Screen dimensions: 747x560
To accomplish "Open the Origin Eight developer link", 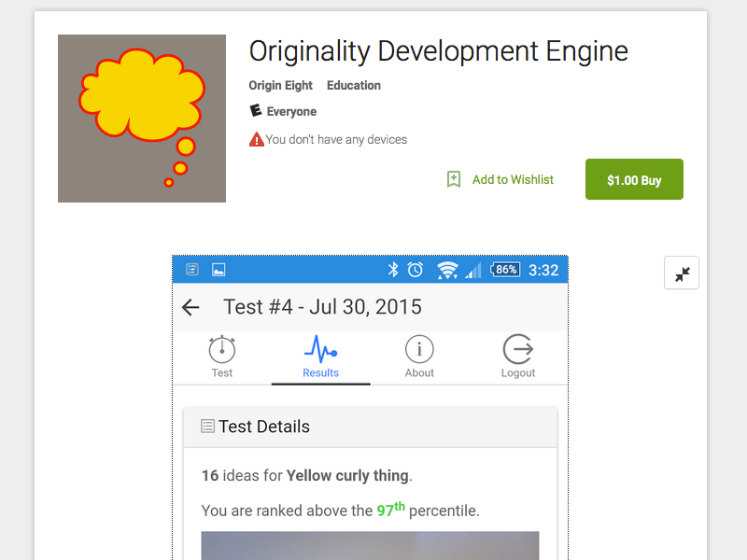I will pyautogui.click(x=281, y=85).
